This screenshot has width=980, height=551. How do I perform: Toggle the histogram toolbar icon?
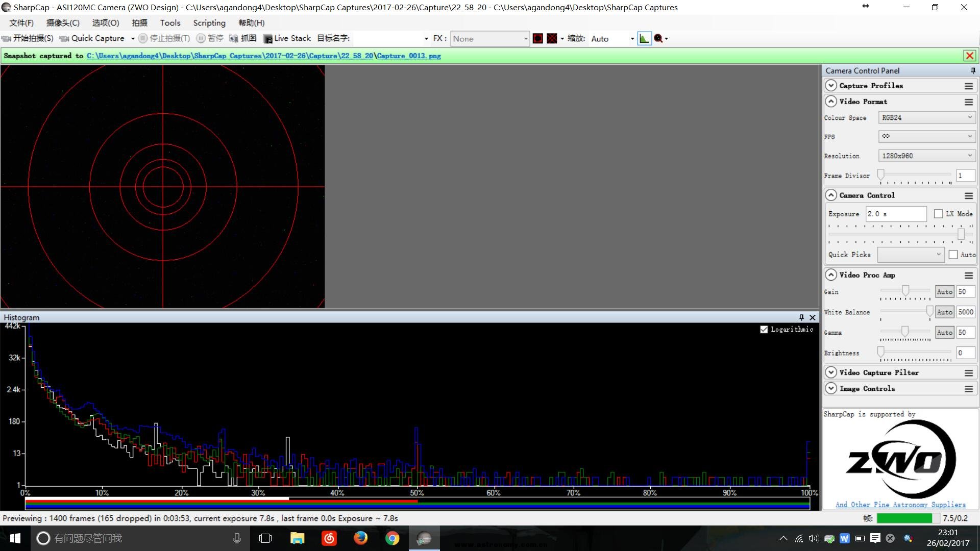coord(644,39)
